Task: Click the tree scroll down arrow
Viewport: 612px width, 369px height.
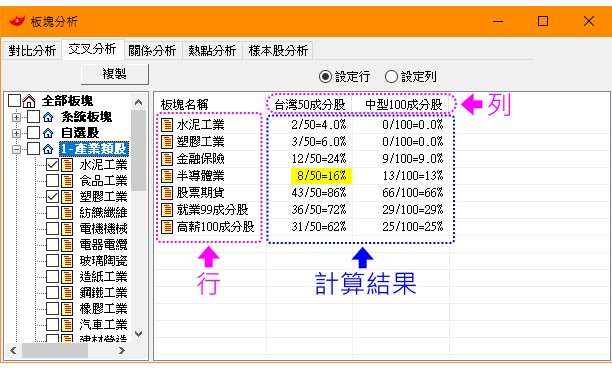Action: point(138,334)
